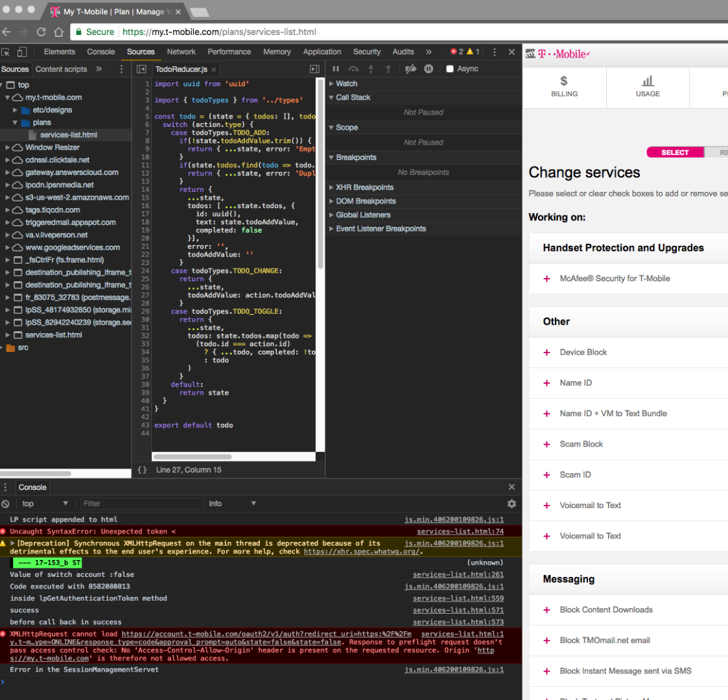Open services-list.html:559 source link
The height and width of the screenshot is (700, 728).
458,598
